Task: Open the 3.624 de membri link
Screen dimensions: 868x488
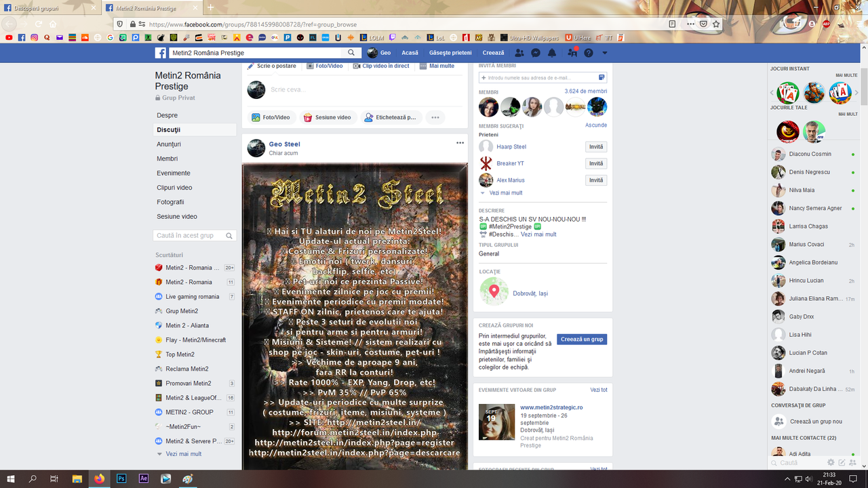Action: [586, 91]
